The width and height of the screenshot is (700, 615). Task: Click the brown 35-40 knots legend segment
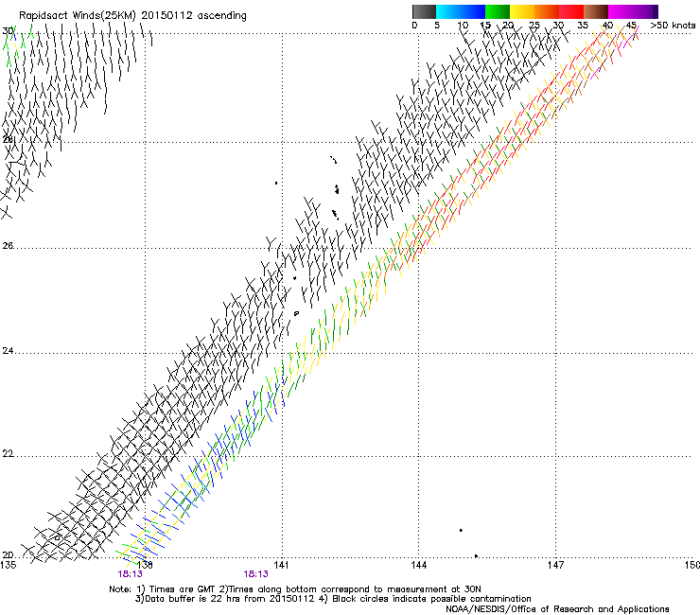pyautogui.click(x=596, y=11)
